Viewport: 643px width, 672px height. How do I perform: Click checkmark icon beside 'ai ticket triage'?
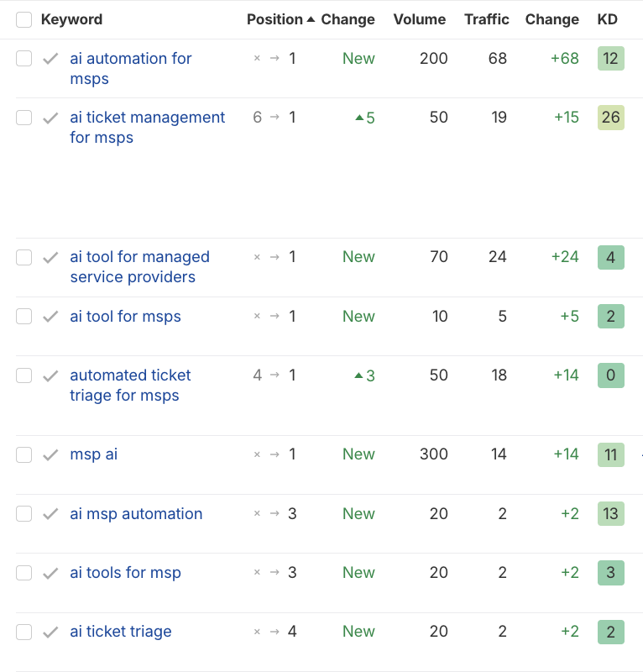(x=50, y=632)
